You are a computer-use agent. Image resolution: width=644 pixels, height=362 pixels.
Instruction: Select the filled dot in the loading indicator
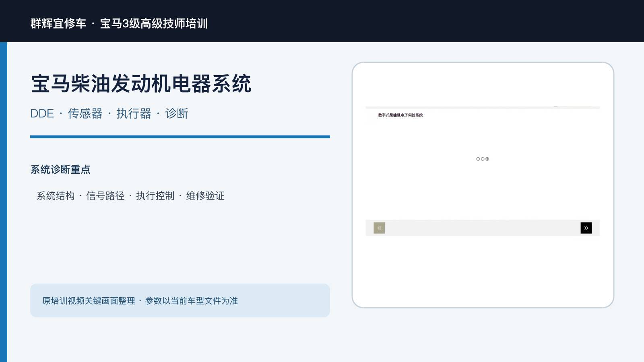(487, 159)
